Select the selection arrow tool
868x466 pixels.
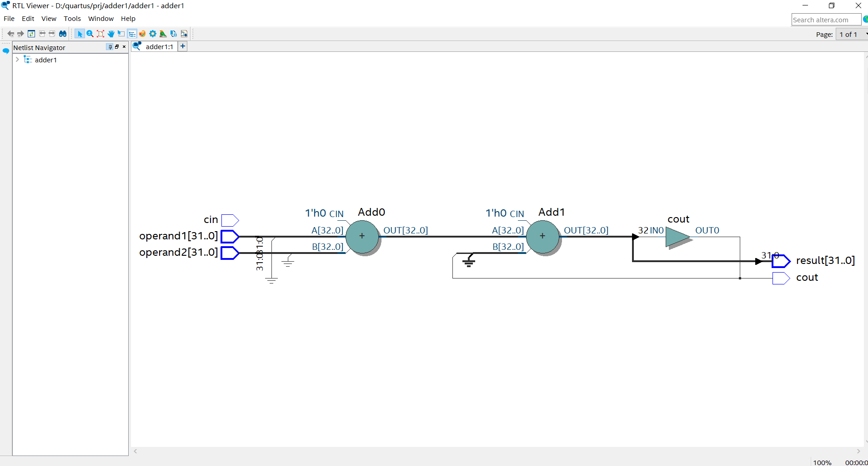pos(80,33)
